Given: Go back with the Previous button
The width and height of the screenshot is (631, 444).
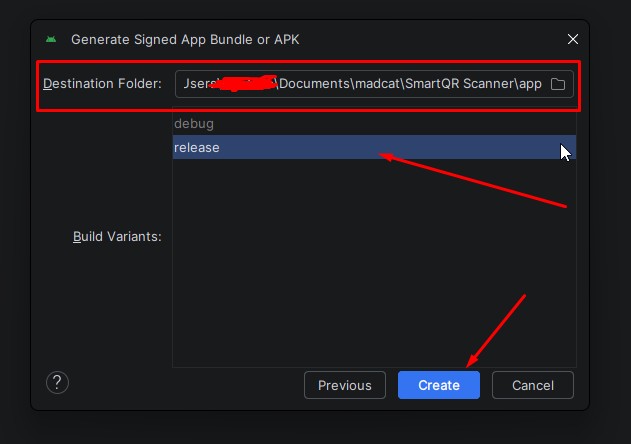Looking at the screenshot, I should (345, 385).
